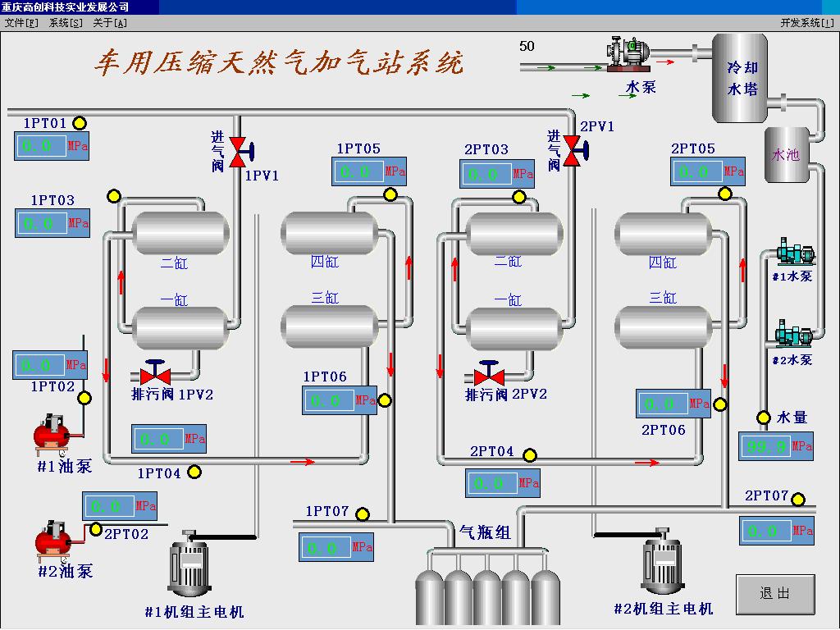Open the 开发系统 menu item
Screen dimensions: 840x630
pos(807,23)
